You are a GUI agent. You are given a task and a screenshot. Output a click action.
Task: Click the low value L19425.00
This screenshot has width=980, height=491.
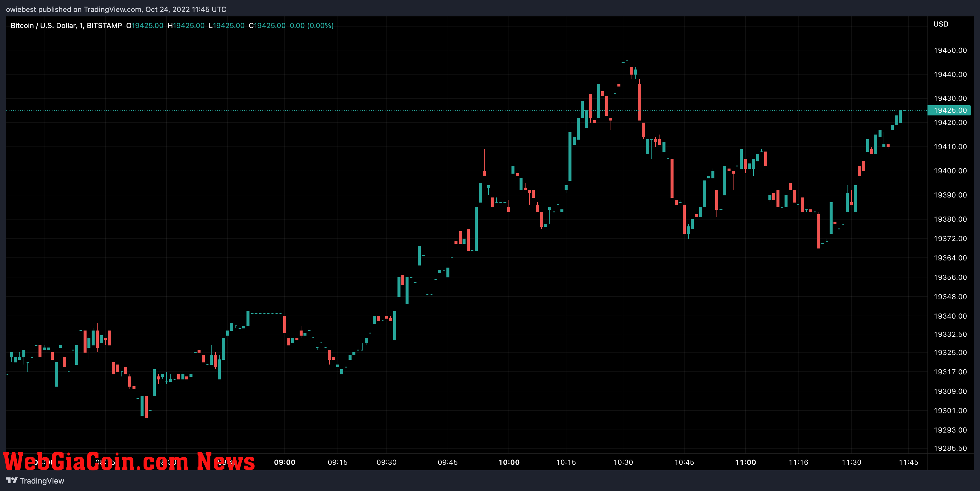226,25
